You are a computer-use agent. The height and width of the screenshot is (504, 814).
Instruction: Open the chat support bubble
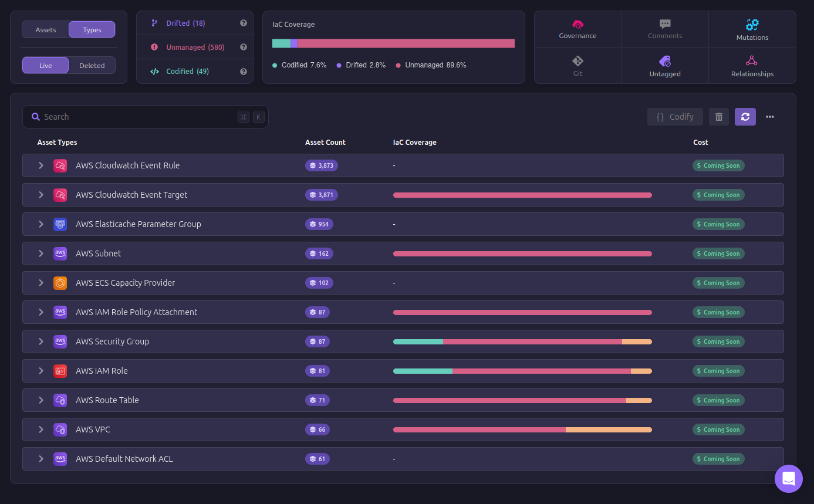coord(789,479)
